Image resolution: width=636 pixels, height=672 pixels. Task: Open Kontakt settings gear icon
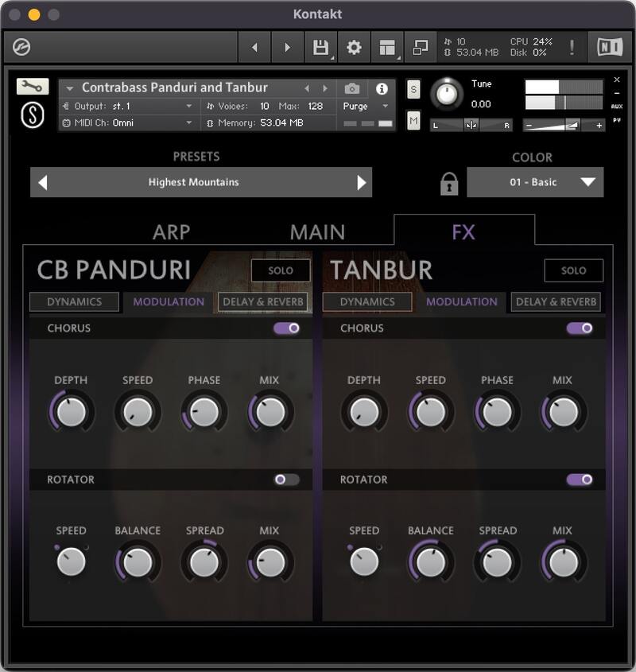[354, 46]
